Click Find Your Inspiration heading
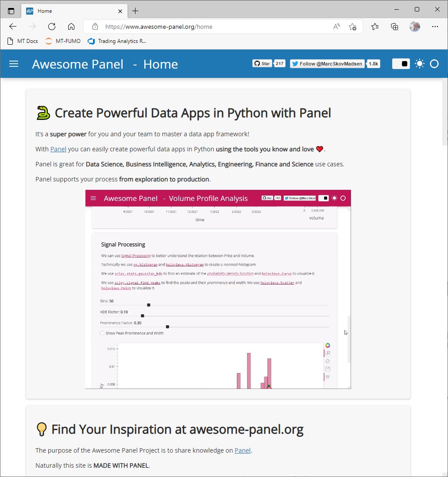The image size is (448, 477). 178,430
